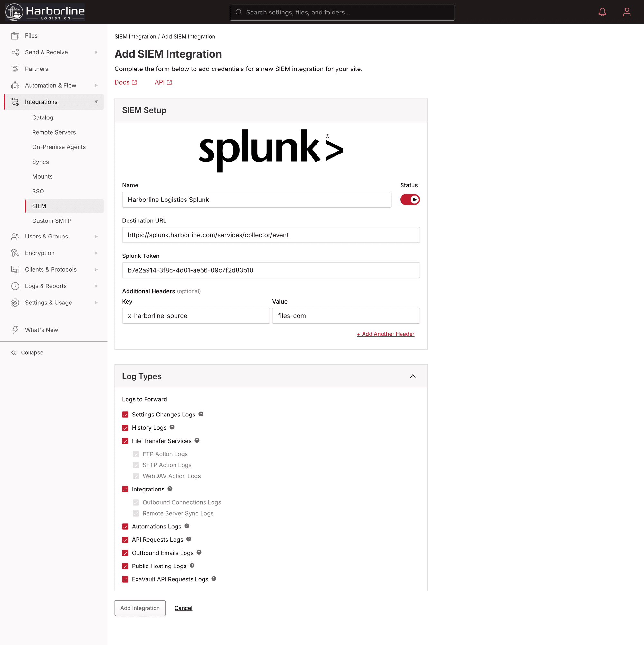Screen dimensions: 644x645
Task: Click the Encryption key icon
Action: coord(15,253)
